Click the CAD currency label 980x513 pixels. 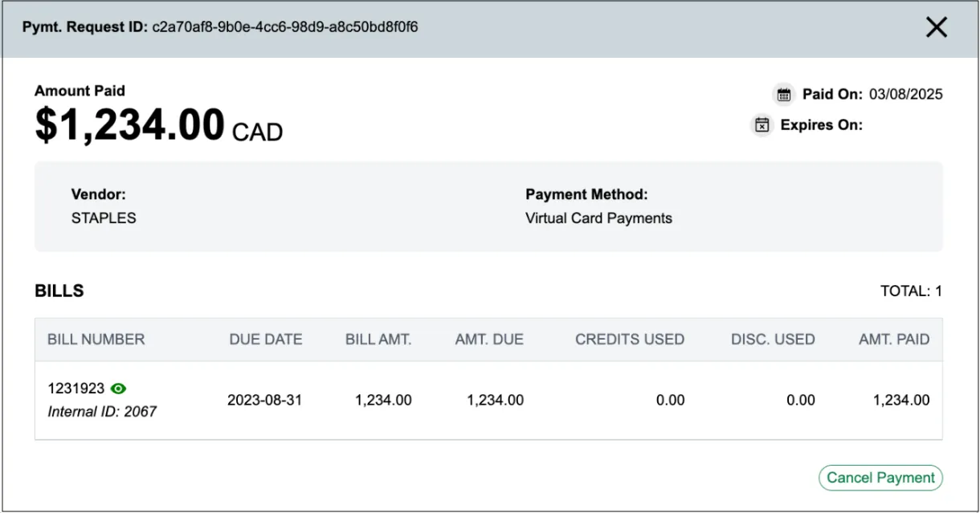point(257,132)
